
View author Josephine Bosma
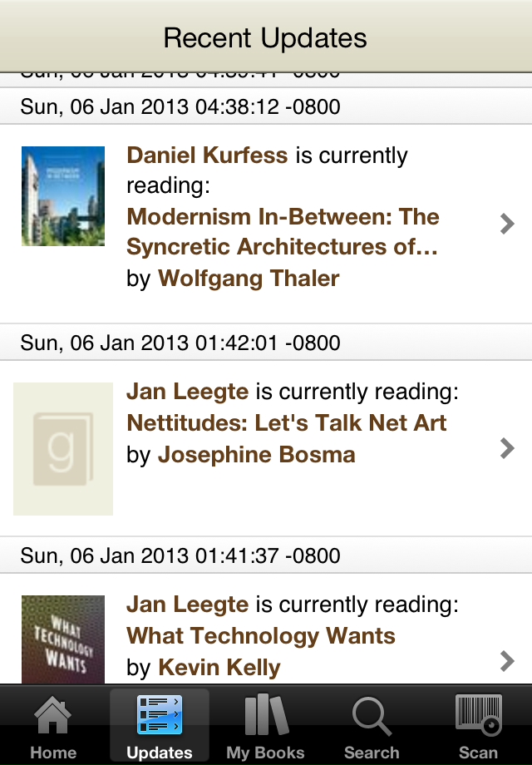tap(257, 455)
